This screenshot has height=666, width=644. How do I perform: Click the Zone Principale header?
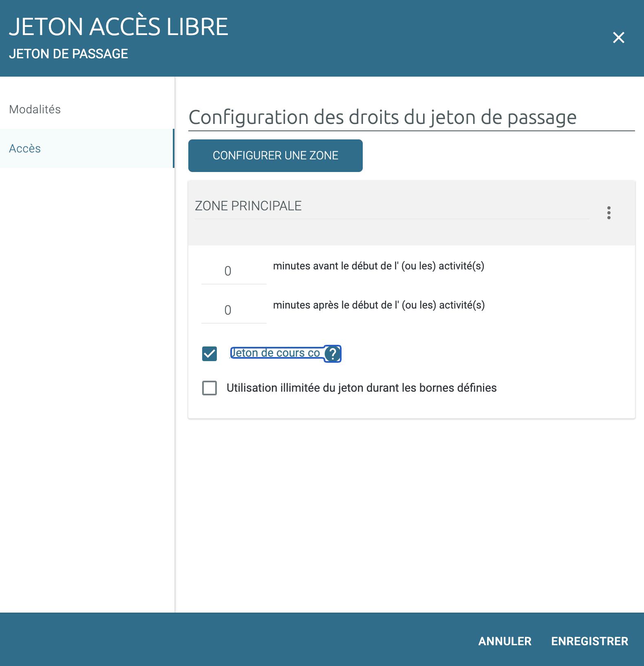[248, 206]
